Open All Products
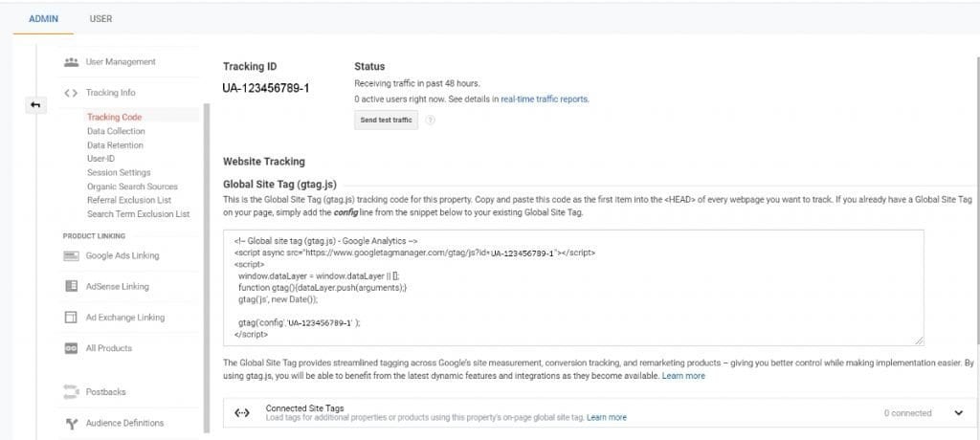 (x=109, y=348)
